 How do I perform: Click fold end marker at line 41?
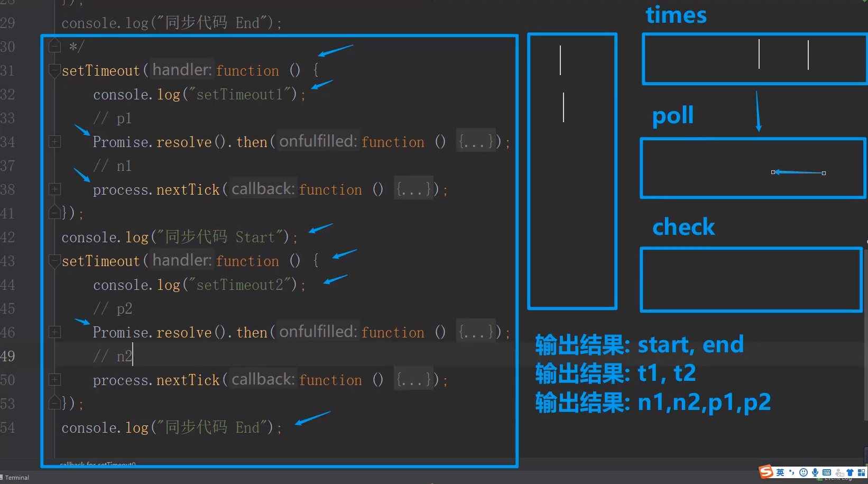(54, 213)
